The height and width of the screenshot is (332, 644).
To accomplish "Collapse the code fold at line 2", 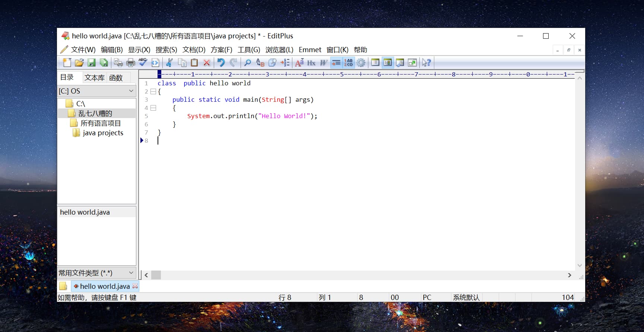I will click(x=153, y=92).
